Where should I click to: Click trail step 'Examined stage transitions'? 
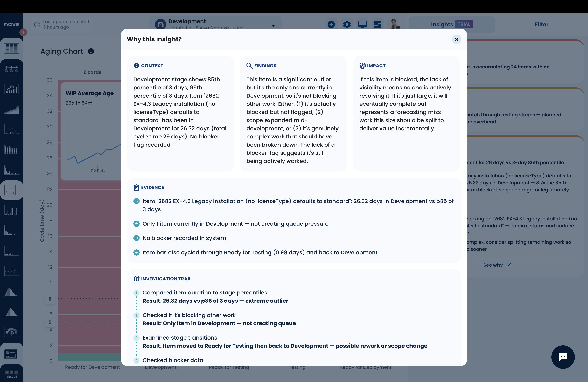pos(180,337)
